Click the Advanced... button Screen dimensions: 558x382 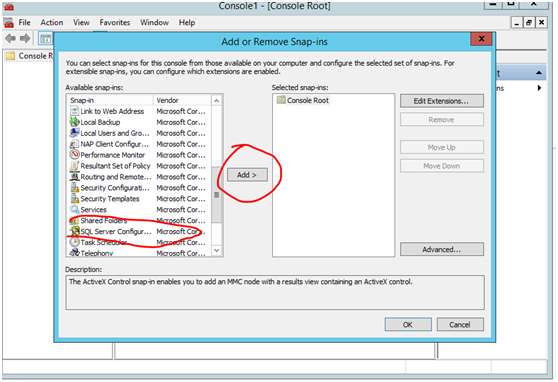442,249
